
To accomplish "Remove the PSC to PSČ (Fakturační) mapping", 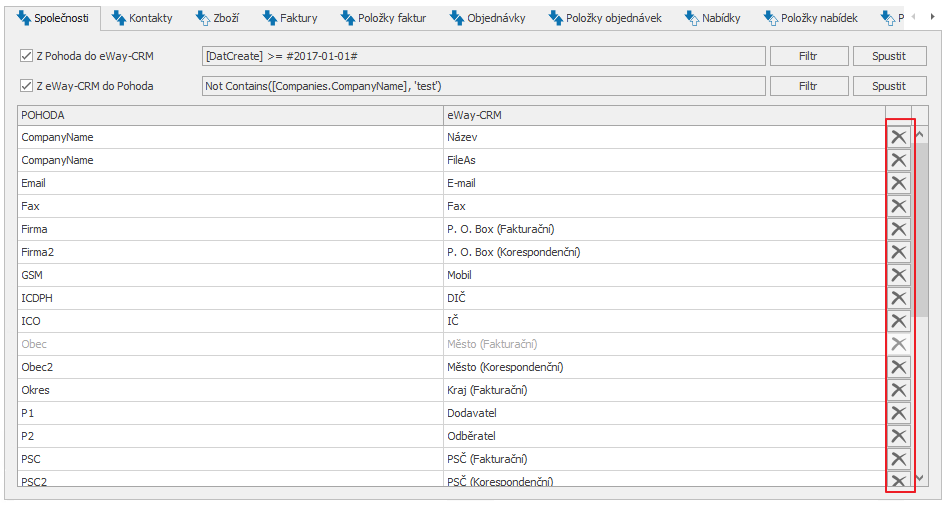I will click(898, 459).
